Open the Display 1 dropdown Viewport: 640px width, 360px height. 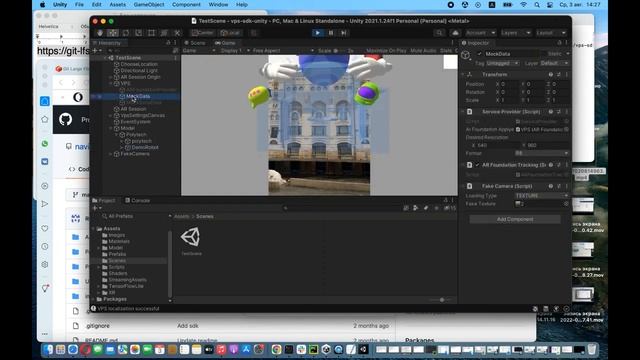pyautogui.click(x=234, y=51)
